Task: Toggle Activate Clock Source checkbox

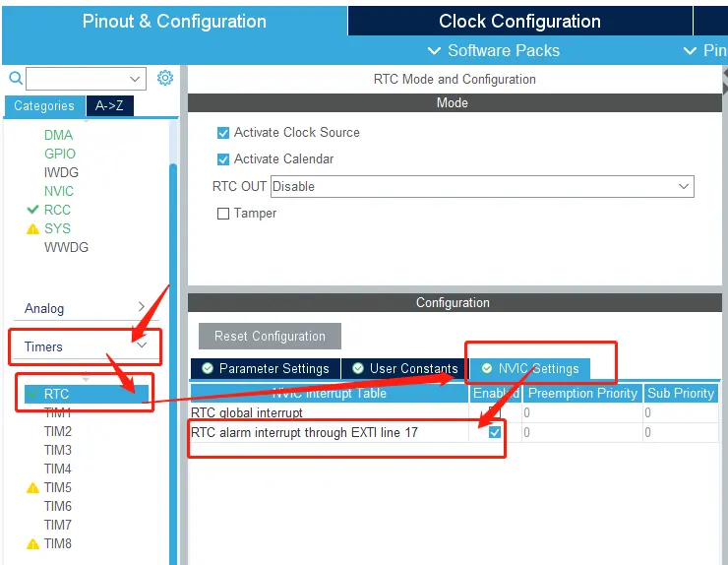Action: (223, 133)
